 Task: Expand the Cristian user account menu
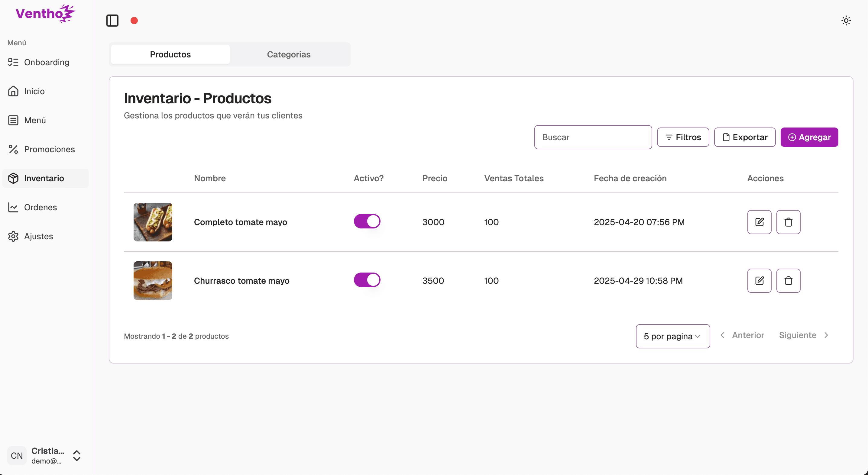pos(77,455)
